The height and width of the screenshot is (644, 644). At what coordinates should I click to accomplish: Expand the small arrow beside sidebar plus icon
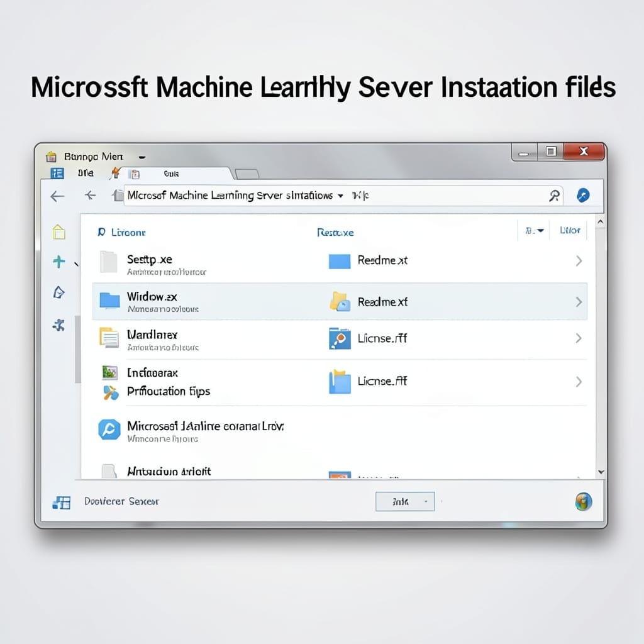click(76, 264)
